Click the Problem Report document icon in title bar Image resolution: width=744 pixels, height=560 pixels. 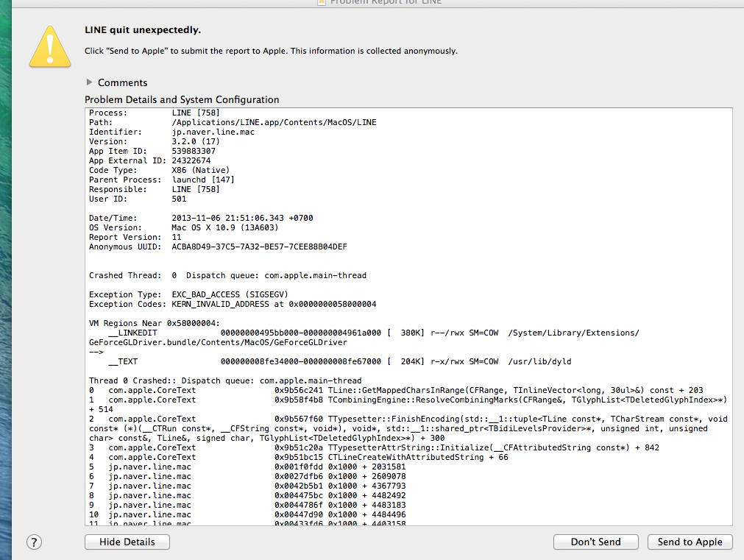coord(322,2)
